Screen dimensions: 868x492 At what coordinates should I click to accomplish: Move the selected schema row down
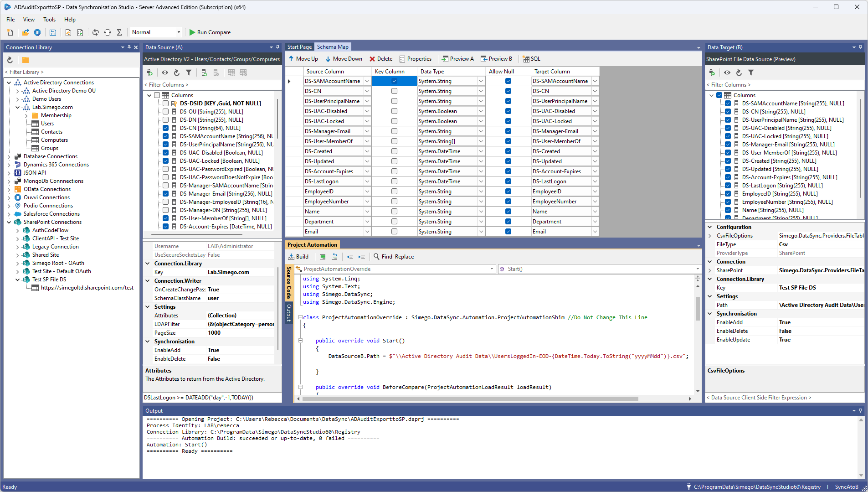(x=344, y=59)
